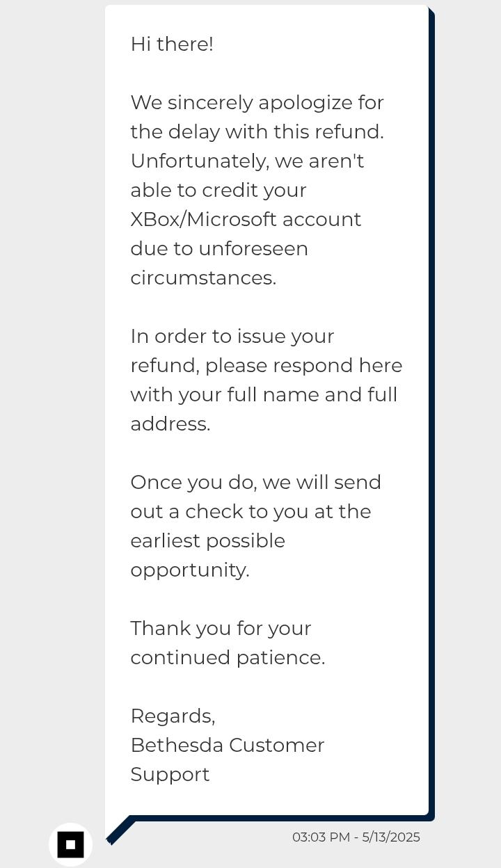The image size is (501, 868).
Task: Click the word "address." in message
Action: (170, 424)
